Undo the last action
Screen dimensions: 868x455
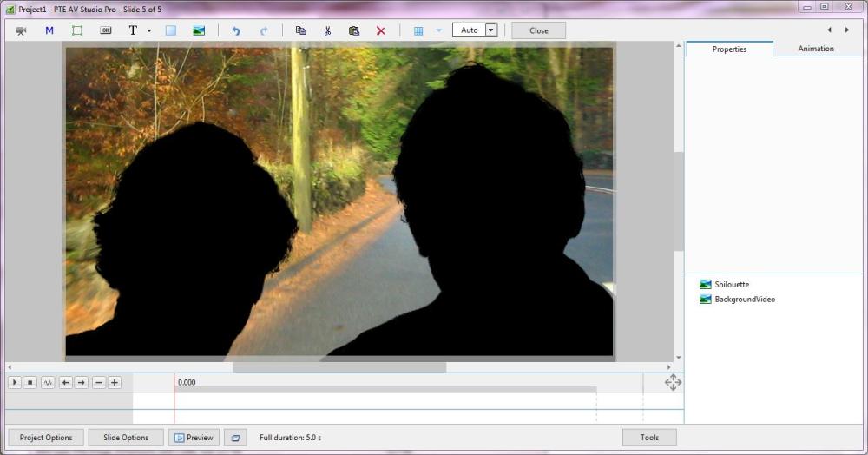click(236, 30)
